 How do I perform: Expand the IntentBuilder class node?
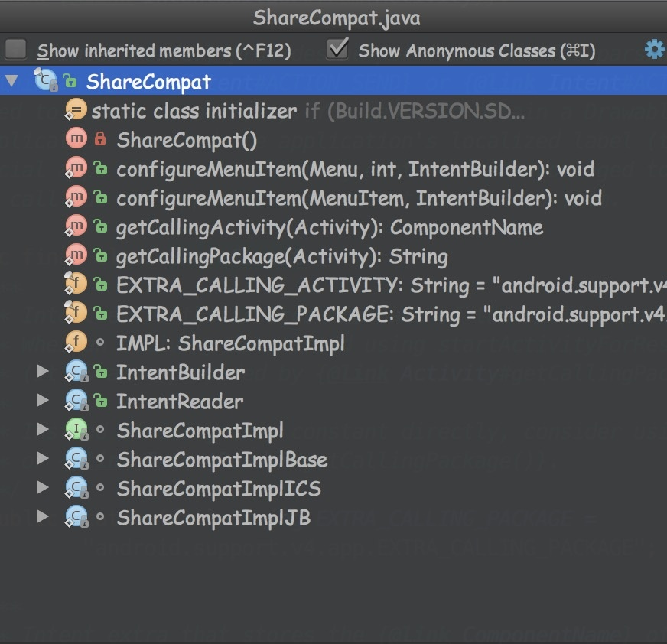pyautogui.click(x=43, y=372)
